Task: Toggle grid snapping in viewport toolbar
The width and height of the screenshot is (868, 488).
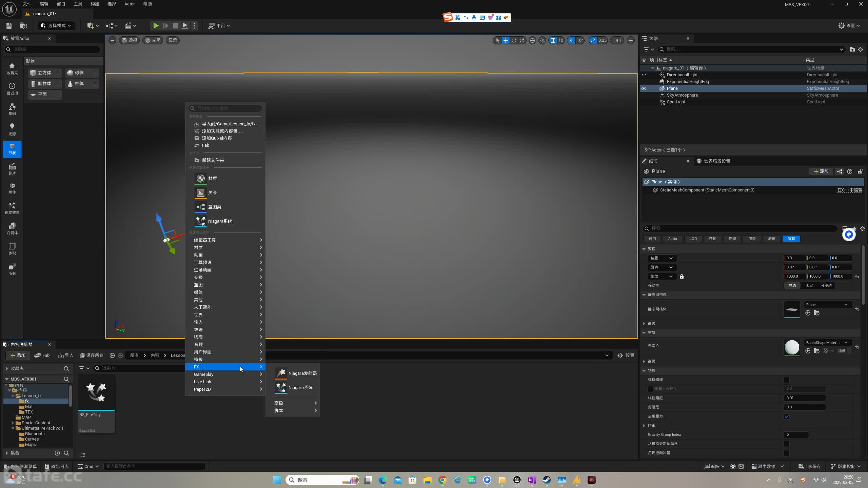Action: pyautogui.click(x=553, y=40)
